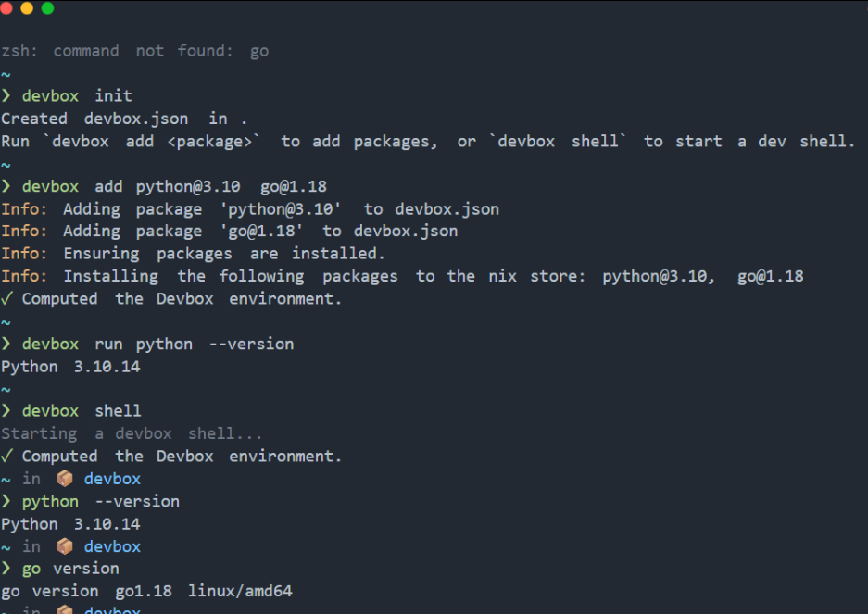The width and height of the screenshot is (868, 614).
Task: Click the prompt chevron before go version
Action: 6,569
